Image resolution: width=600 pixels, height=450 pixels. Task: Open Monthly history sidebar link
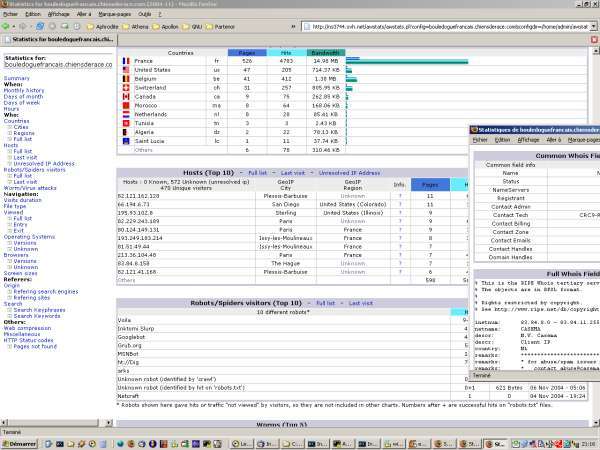click(24, 90)
